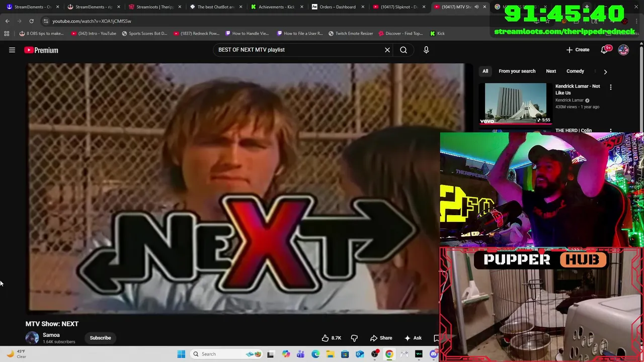The width and height of the screenshot is (644, 362).
Task: Open the browser apps grid shortcut
Action: 7,33
